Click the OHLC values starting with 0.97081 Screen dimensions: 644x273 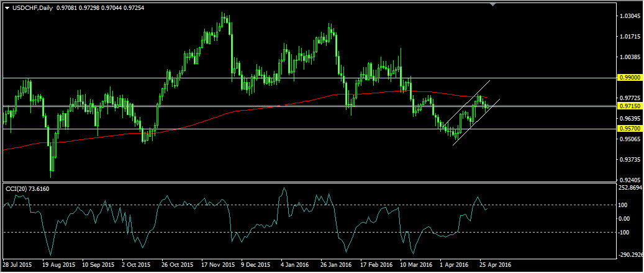[101, 8]
